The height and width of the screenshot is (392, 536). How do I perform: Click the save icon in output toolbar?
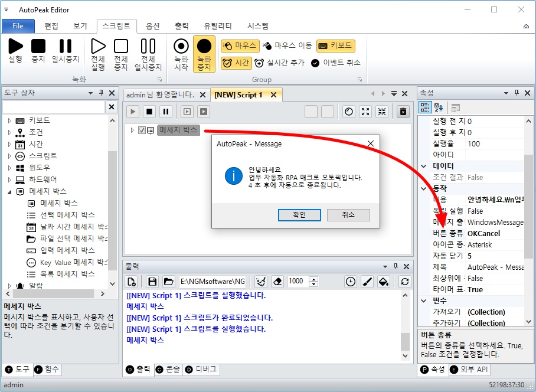pyautogui.click(x=152, y=282)
